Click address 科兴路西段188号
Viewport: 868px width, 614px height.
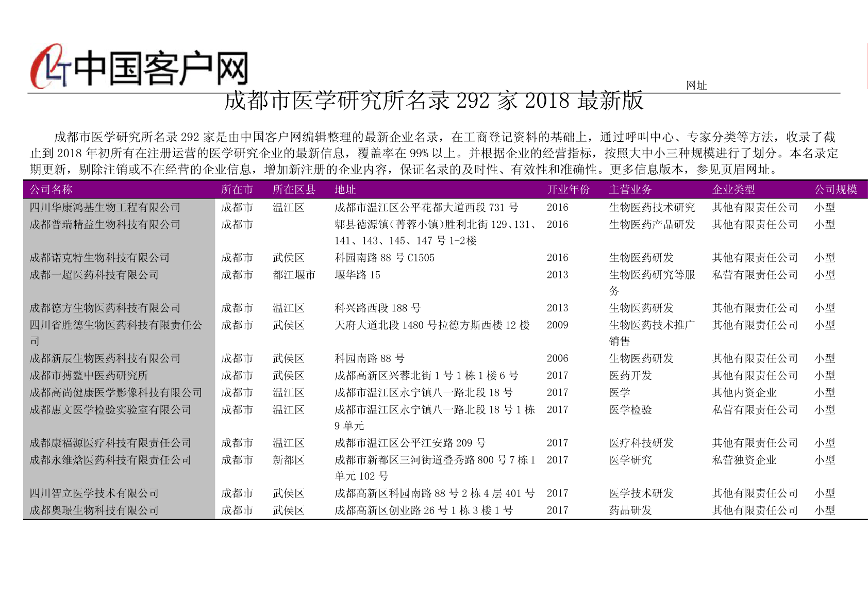tap(378, 308)
